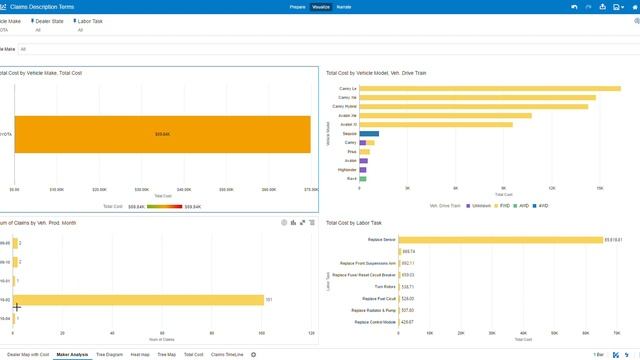This screenshot has height=360, width=640.
Task: Click the AWD legend swatch
Action: point(515,206)
